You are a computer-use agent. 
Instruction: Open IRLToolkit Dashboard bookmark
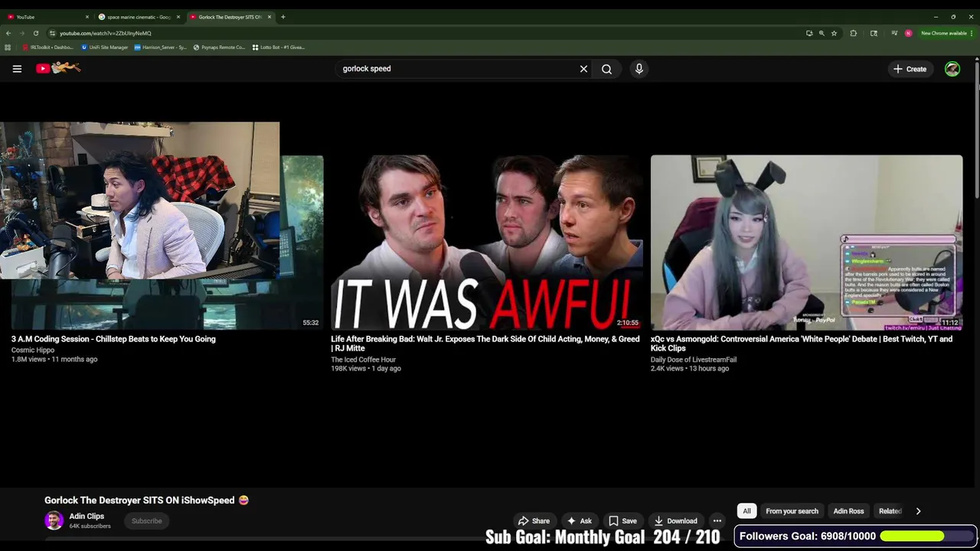(x=47, y=47)
